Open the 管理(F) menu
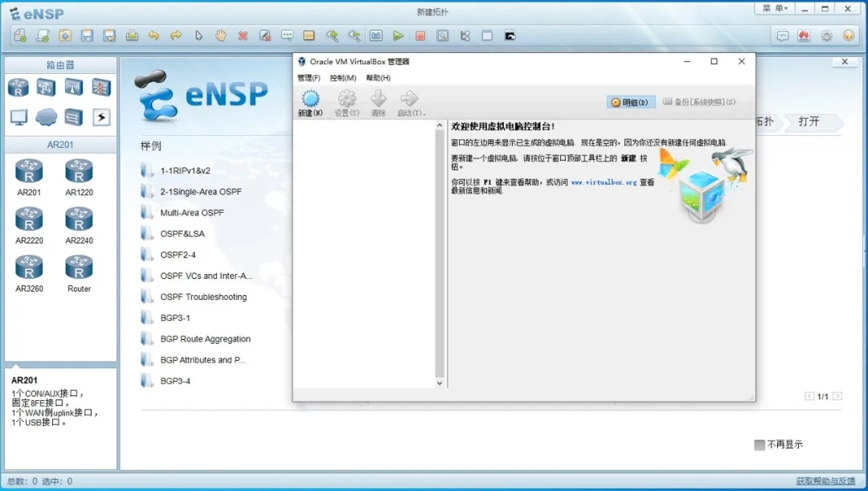Screen dimensions: 868x491 (308, 78)
